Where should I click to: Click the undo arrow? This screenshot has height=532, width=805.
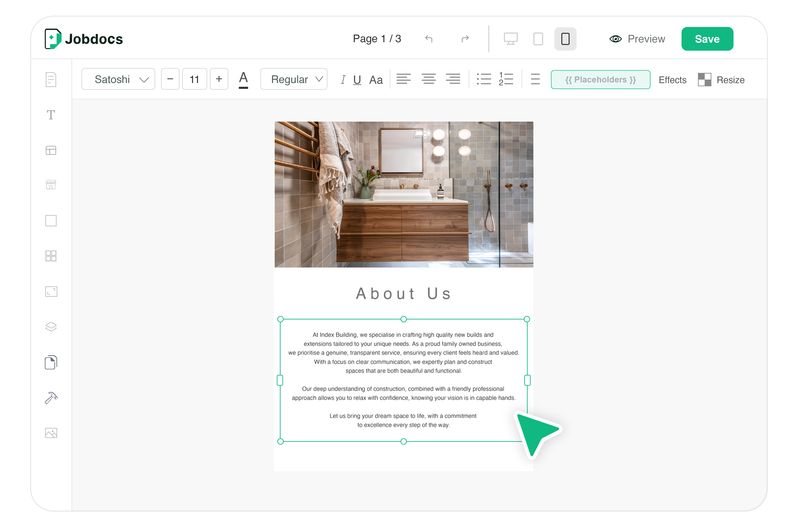(429, 39)
